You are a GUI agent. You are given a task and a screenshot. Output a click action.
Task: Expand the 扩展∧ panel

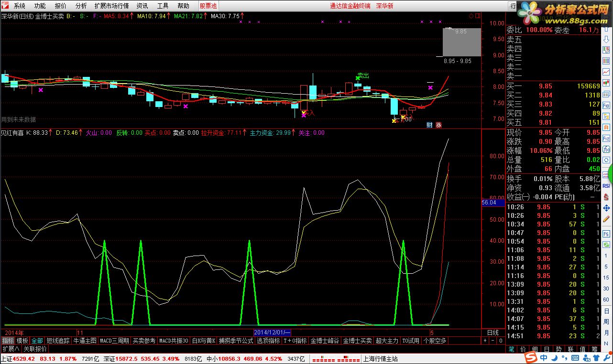tap(11, 349)
